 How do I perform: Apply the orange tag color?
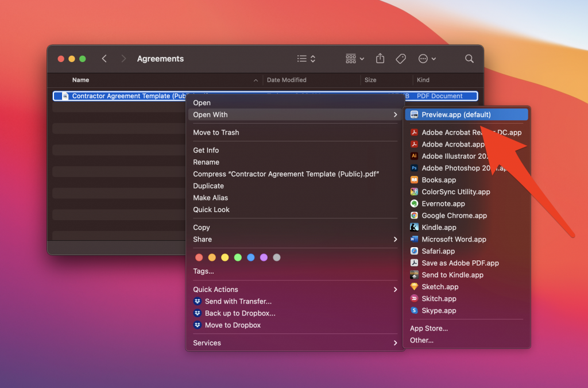pos(212,258)
